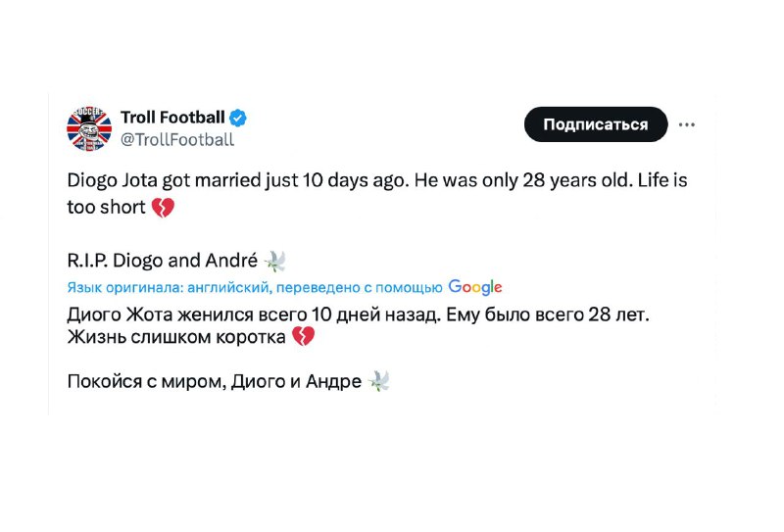
Task: Click the dove emoji after "Диого и Андре"
Action: pyautogui.click(x=378, y=381)
